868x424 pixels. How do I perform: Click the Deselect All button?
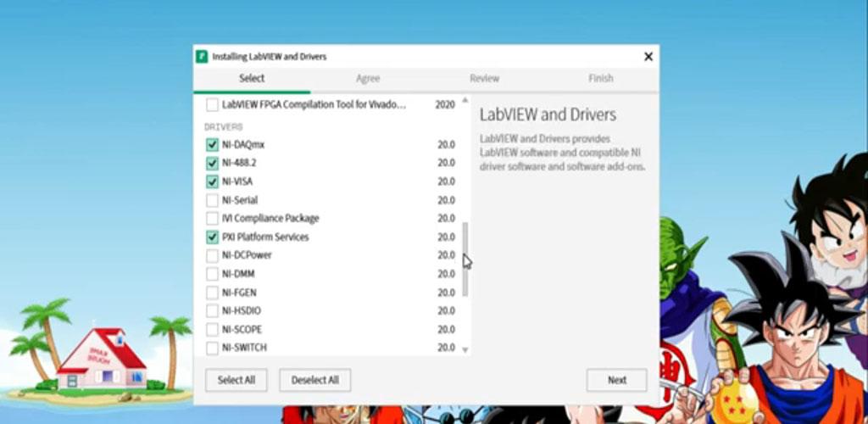click(315, 380)
